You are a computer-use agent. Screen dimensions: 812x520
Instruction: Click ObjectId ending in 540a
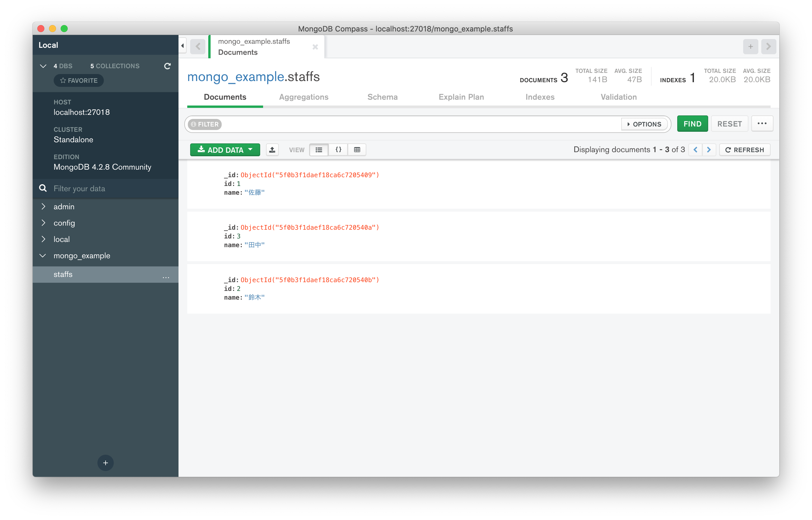pos(310,227)
